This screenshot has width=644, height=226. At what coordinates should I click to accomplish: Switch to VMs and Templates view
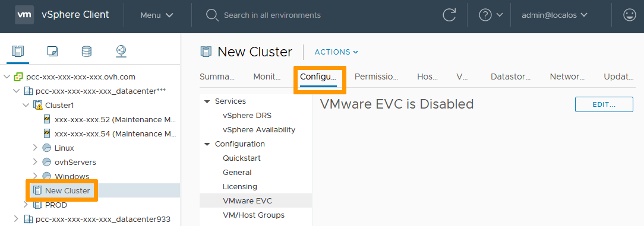[52, 51]
